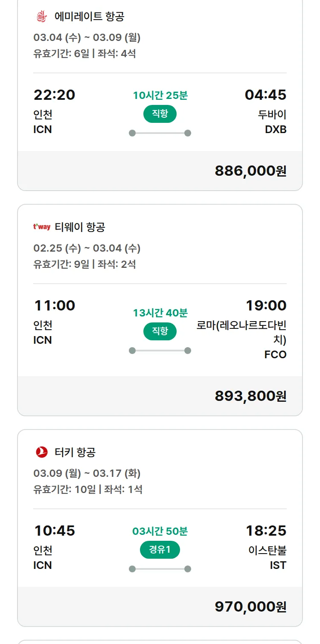
Task: Click the 22:20 Incheon departure time
Action: tap(54, 95)
